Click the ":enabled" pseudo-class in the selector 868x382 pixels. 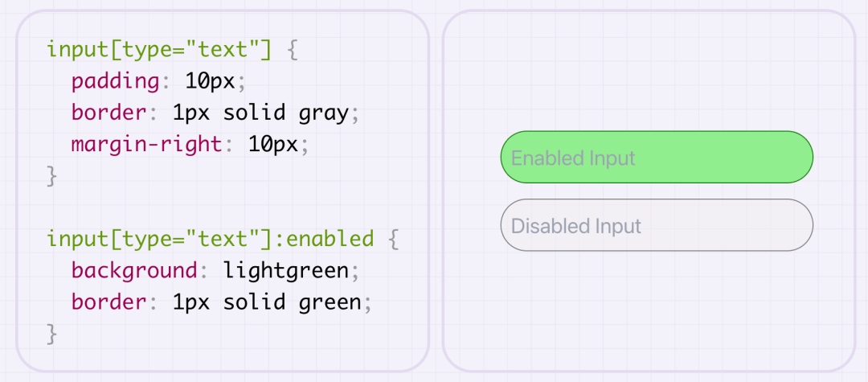point(330,239)
